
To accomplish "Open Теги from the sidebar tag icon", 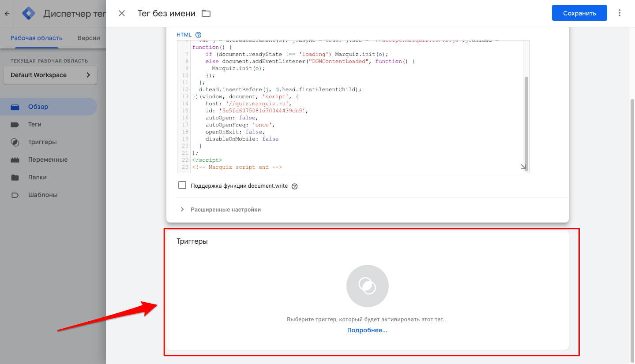I will (15, 124).
